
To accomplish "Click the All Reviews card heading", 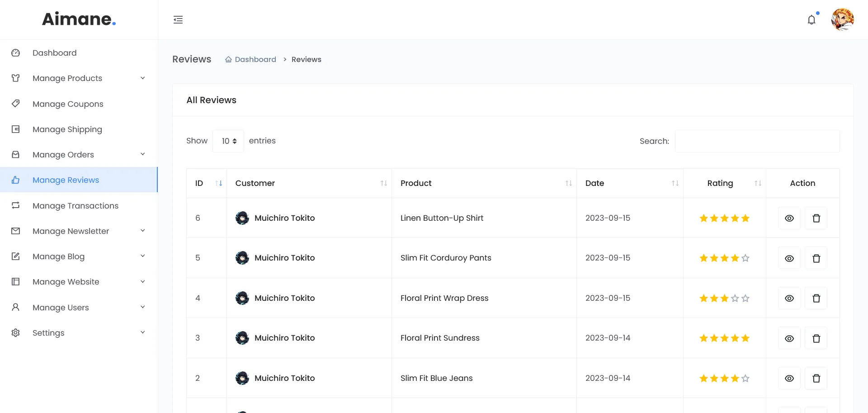I will [212, 100].
